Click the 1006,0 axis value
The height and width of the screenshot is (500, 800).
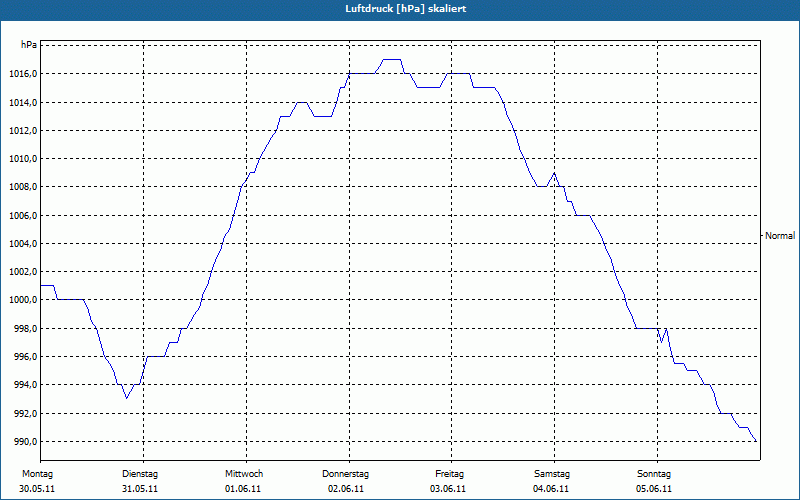click(x=23, y=215)
